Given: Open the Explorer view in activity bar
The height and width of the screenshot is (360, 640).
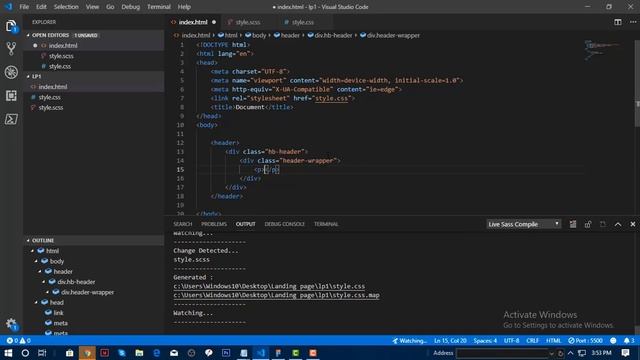Looking at the screenshot, I should (x=11, y=26).
